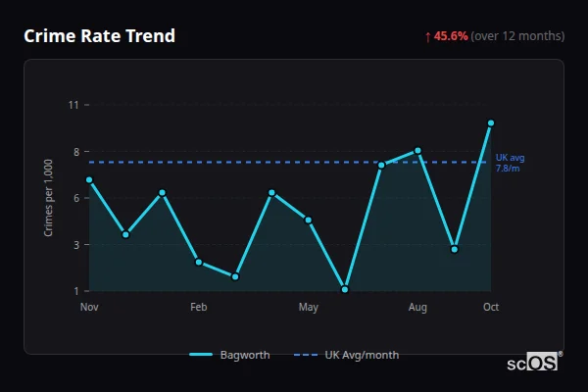
Task: Click the y-axis value 6
Action: [x=76, y=198]
